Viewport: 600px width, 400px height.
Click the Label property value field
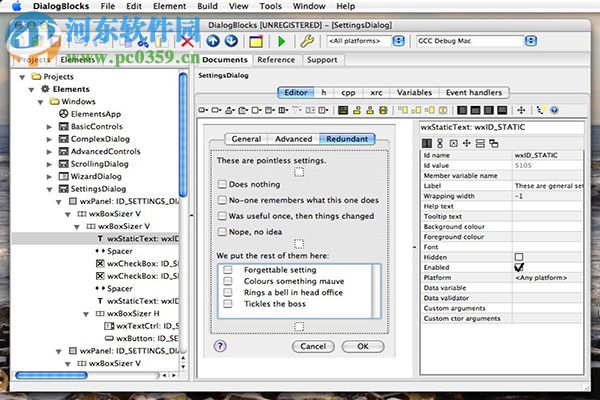(x=548, y=186)
